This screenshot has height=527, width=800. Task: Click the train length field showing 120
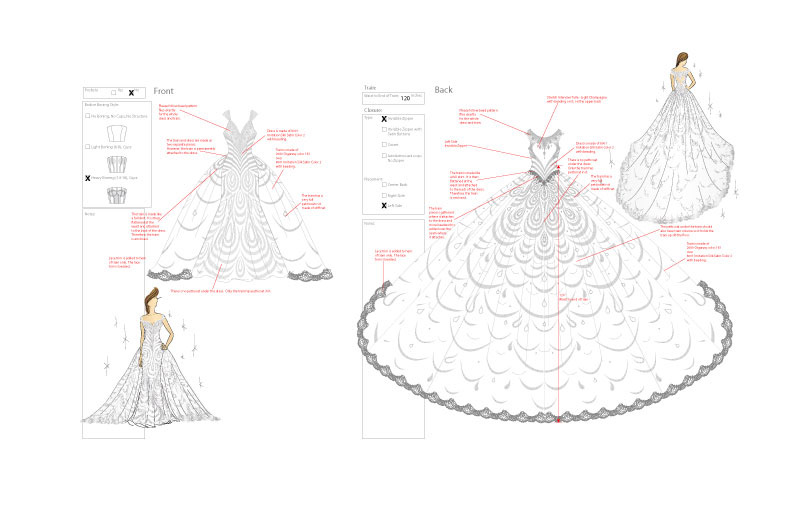(393, 98)
